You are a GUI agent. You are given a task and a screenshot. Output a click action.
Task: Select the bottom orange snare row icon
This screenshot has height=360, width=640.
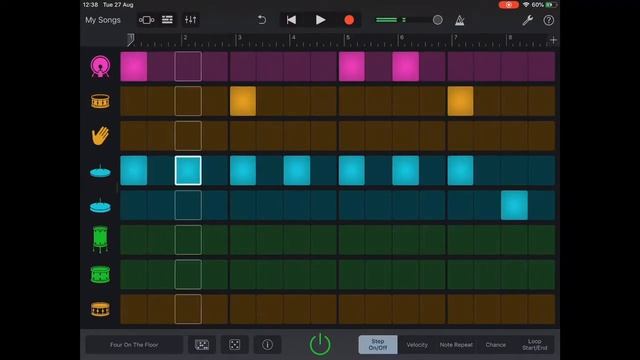pos(100,309)
